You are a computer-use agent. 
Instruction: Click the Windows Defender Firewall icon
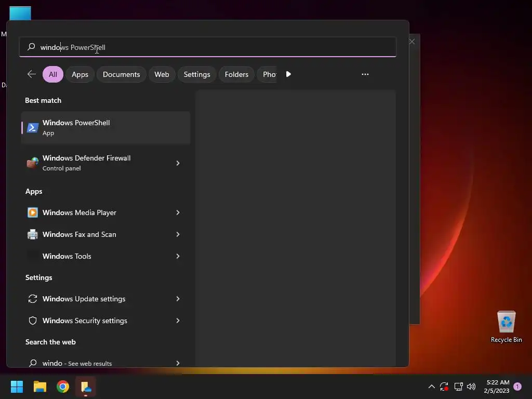coord(33,163)
